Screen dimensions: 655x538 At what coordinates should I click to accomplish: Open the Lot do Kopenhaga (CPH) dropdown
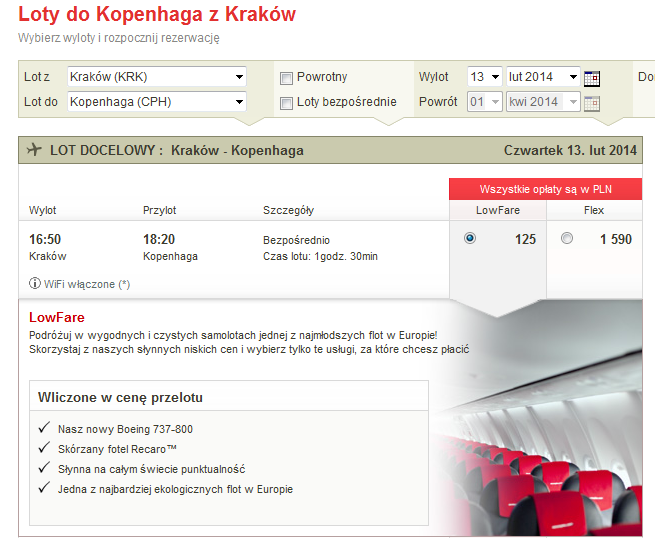click(157, 102)
